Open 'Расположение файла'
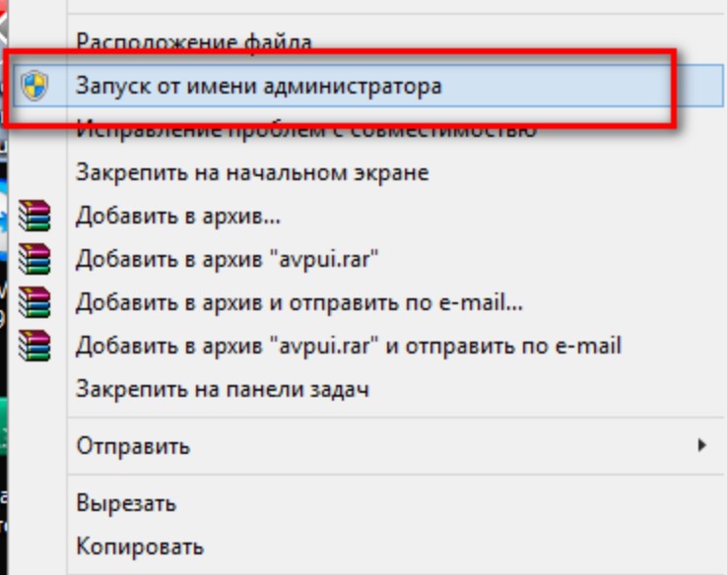 click(x=194, y=42)
